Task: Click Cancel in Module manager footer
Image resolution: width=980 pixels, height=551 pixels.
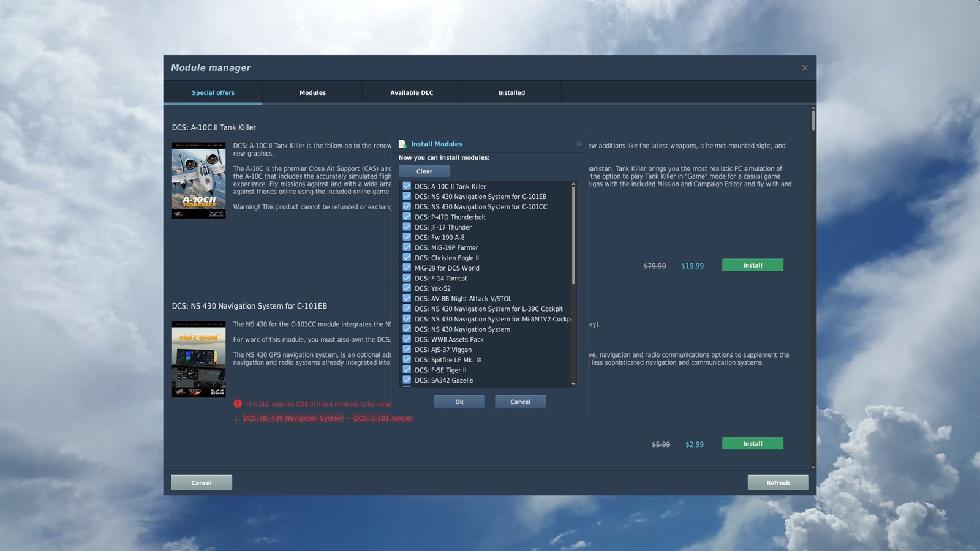Action: [202, 483]
